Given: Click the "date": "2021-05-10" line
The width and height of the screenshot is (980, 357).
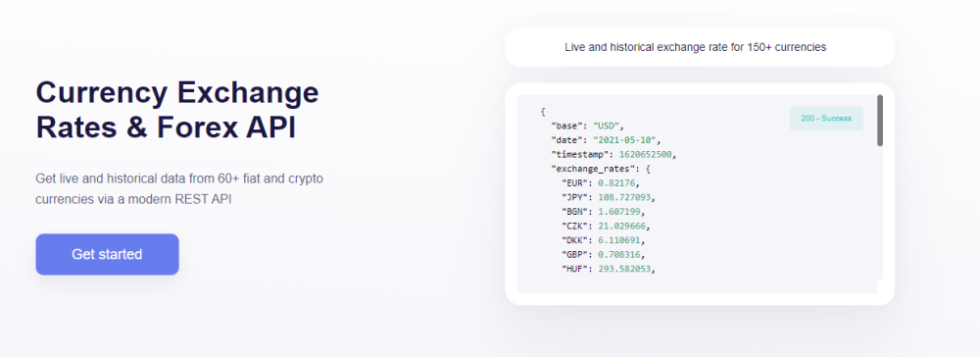Looking at the screenshot, I should (606, 140).
